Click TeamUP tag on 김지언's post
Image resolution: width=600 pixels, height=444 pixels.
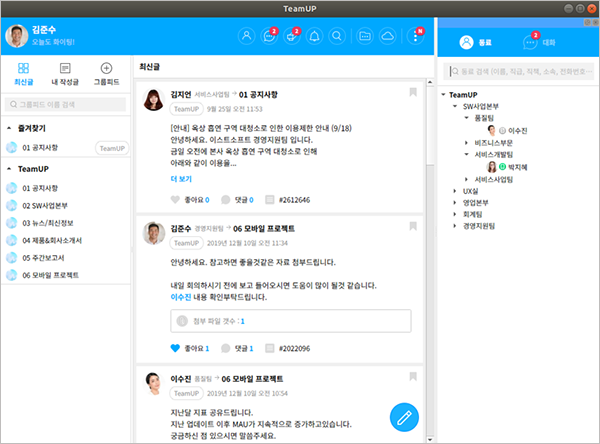click(186, 109)
